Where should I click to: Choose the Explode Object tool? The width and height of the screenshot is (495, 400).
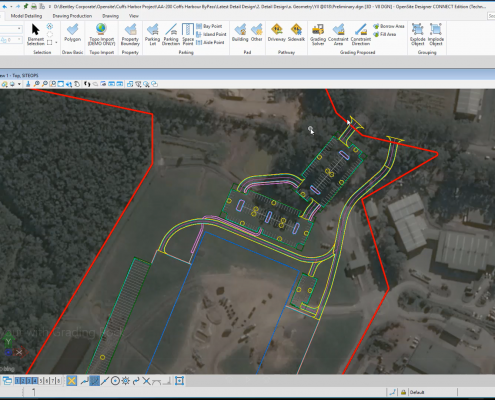(417, 35)
